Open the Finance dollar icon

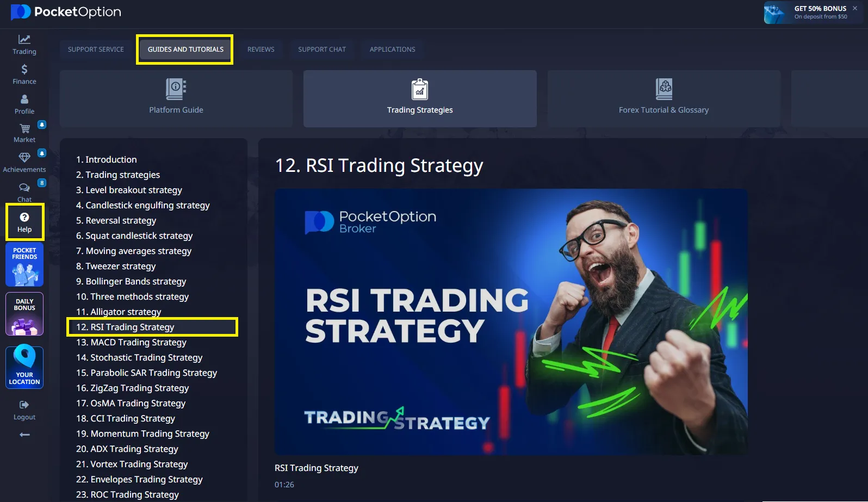[x=24, y=69]
